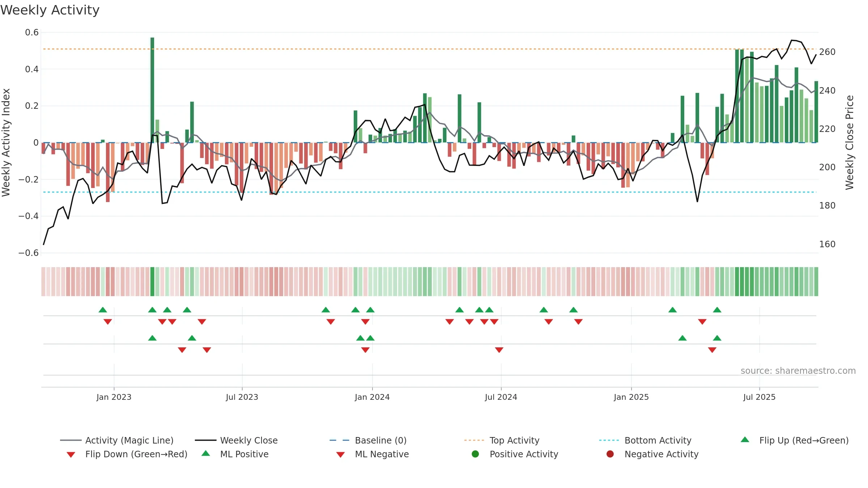Click the 160 price axis tick
This screenshot has height=488, width=868.
[x=827, y=244]
